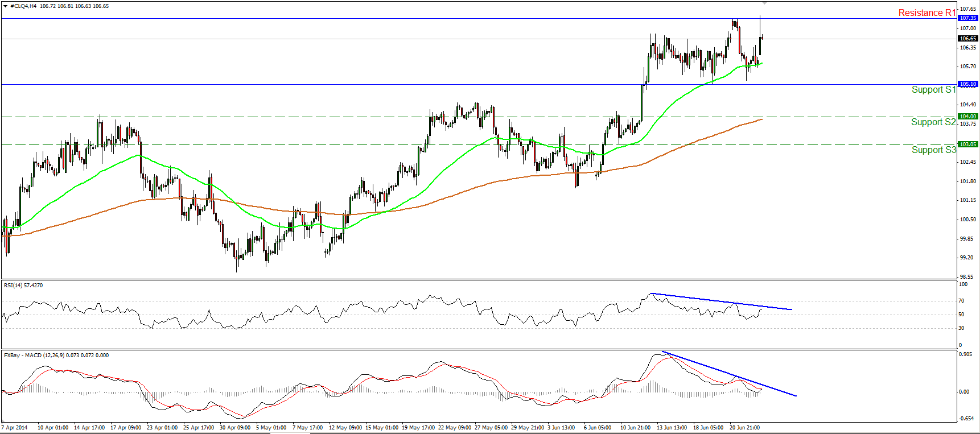Click the #CLQ4,H4 symbol title text

tap(23, 6)
